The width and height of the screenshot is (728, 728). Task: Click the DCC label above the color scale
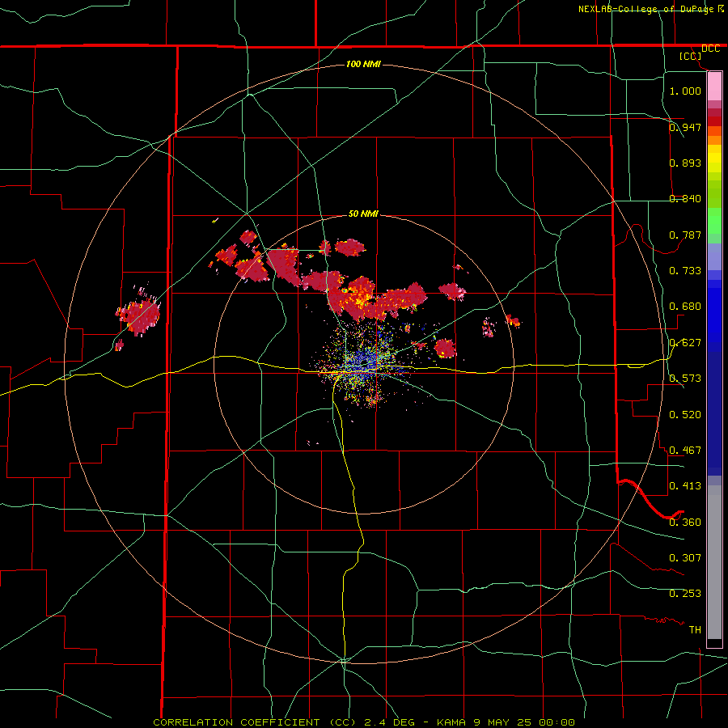[x=710, y=49]
